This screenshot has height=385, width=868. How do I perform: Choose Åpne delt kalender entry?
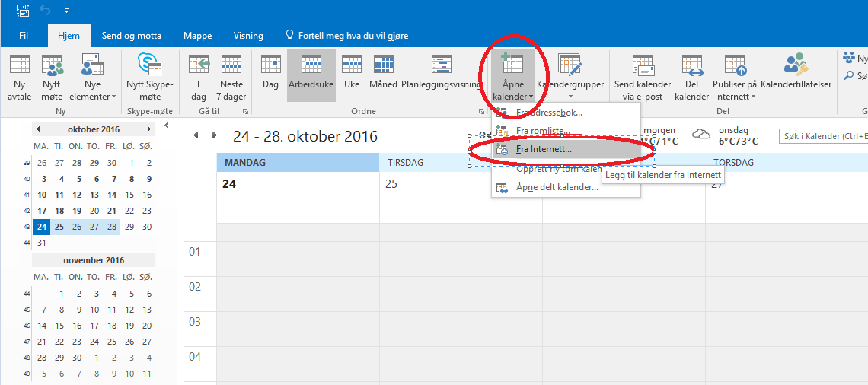click(566, 187)
